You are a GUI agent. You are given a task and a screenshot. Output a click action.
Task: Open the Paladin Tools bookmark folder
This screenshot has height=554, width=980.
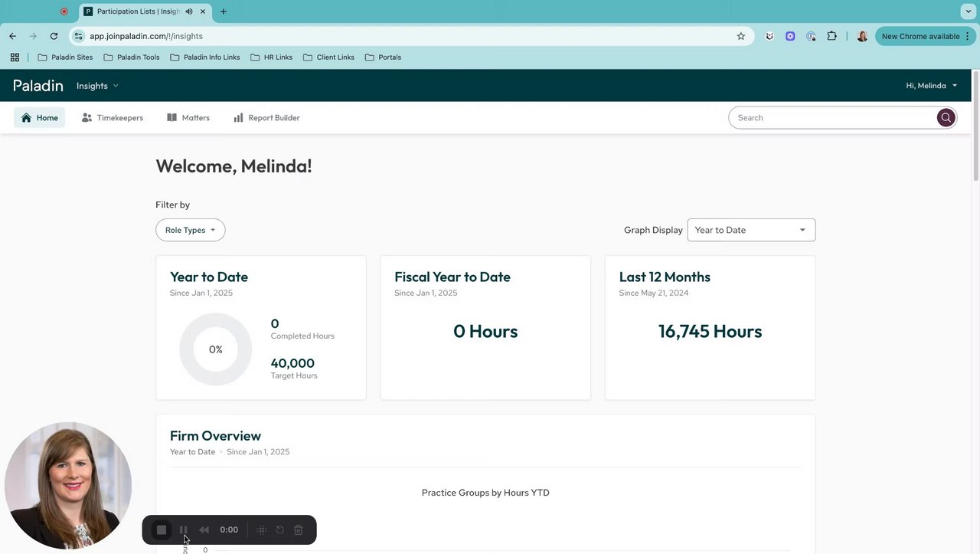tap(132, 57)
